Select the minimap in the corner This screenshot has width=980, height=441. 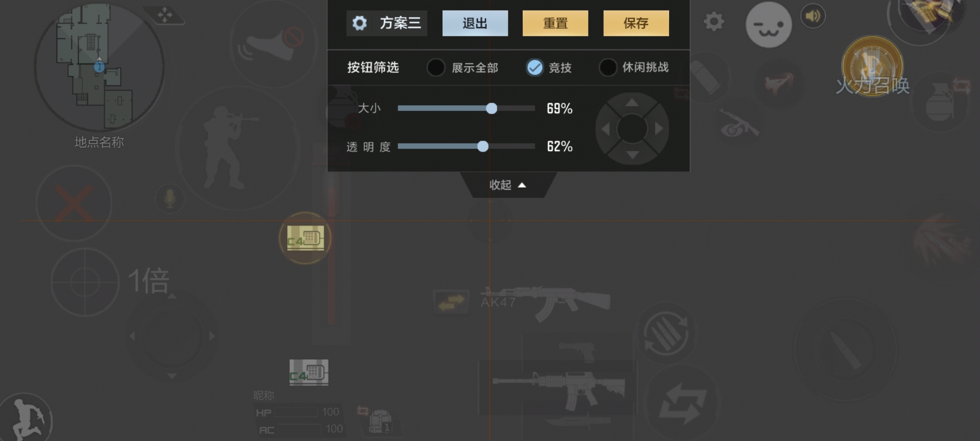pyautogui.click(x=99, y=67)
